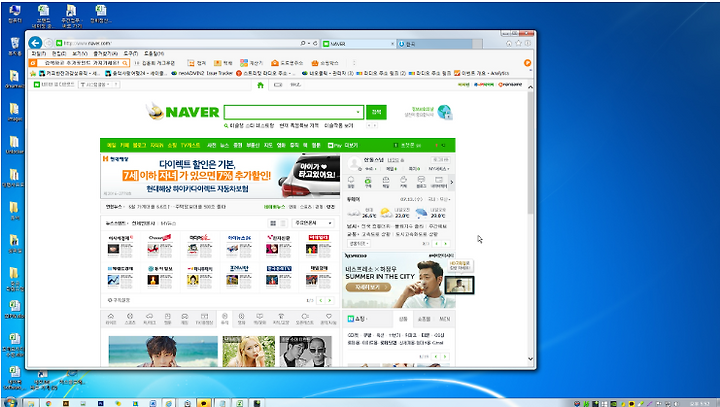Click the 자세히 보기 button in the Nespresso ad

coord(369,287)
